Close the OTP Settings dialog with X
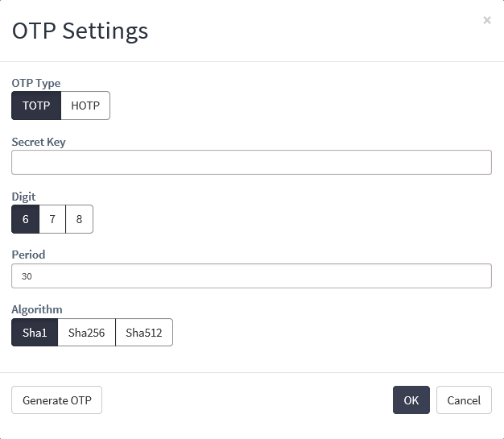This screenshot has height=439, width=504. point(486,20)
